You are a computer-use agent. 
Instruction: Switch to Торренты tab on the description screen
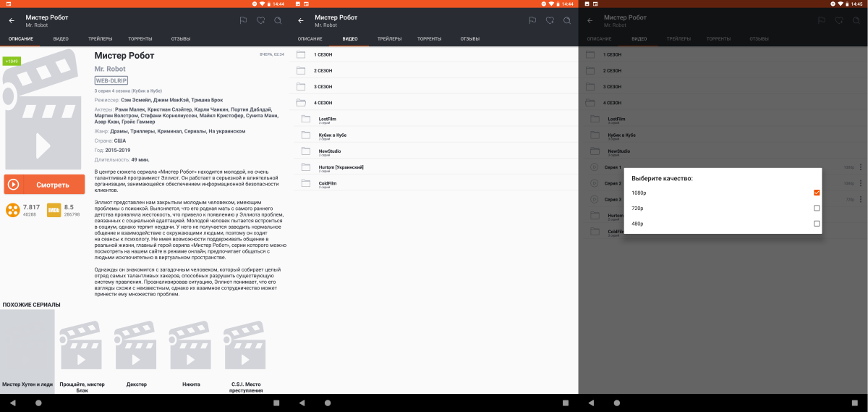(x=140, y=38)
